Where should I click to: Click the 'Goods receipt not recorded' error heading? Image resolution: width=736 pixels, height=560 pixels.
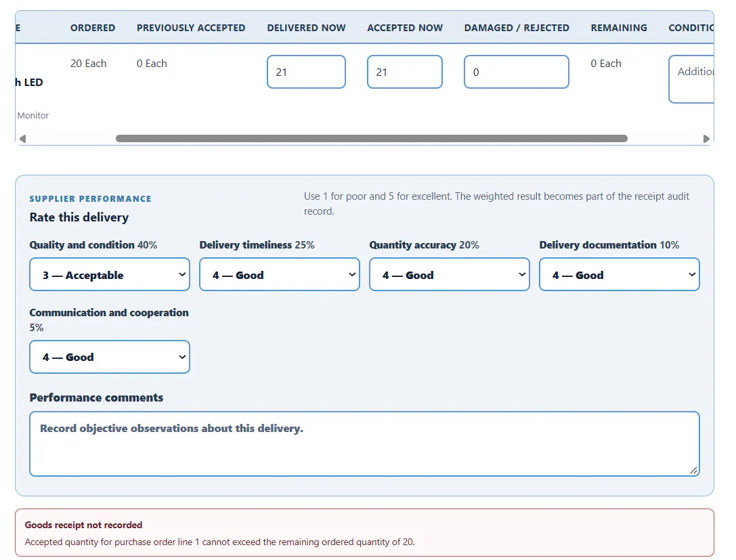tap(83, 525)
